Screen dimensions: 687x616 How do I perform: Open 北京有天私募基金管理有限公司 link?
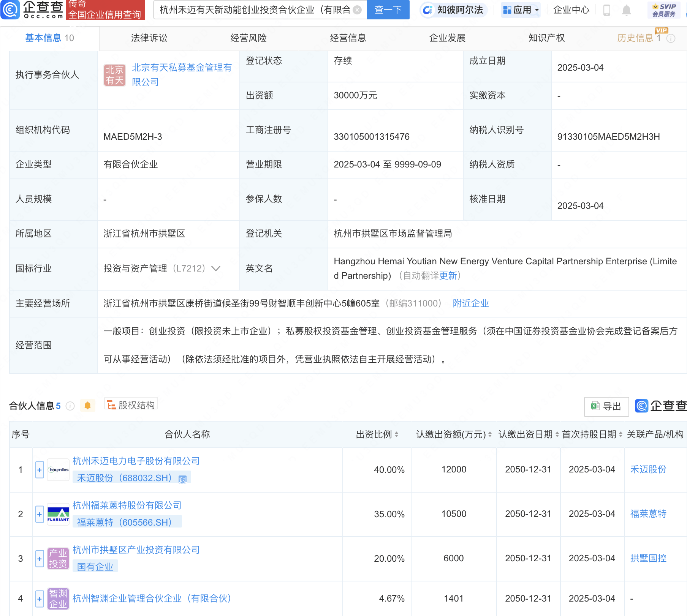click(182, 75)
